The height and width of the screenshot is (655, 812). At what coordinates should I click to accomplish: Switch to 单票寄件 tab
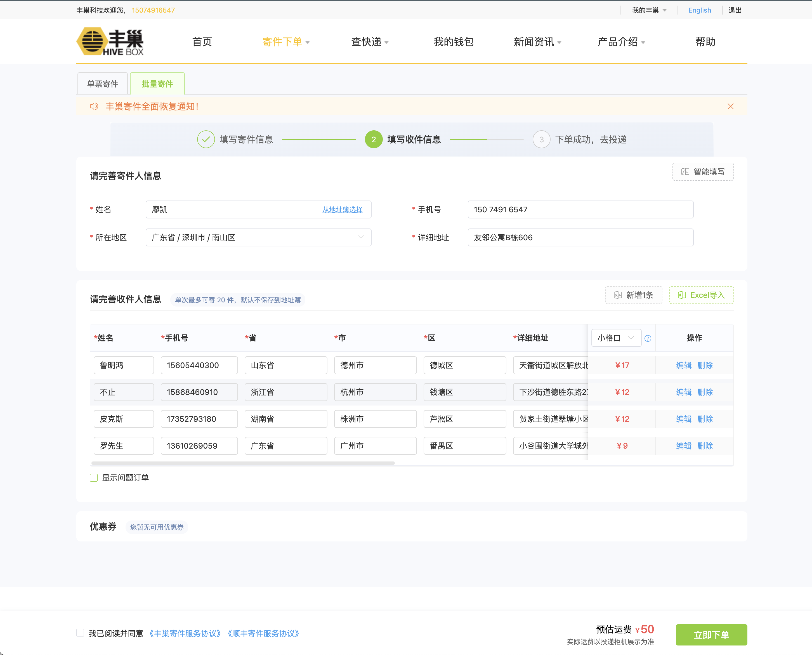[x=103, y=83]
